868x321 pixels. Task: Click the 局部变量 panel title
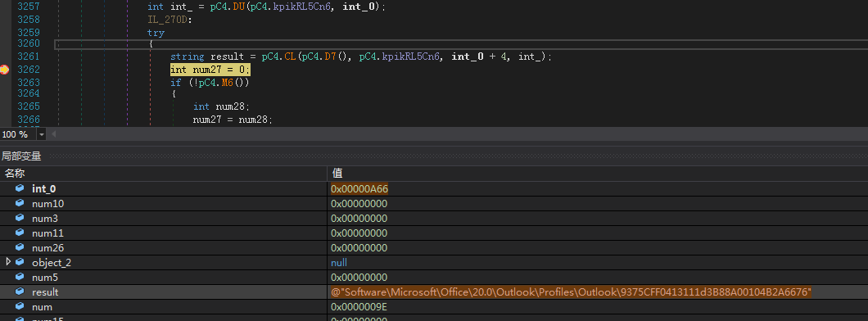21,156
